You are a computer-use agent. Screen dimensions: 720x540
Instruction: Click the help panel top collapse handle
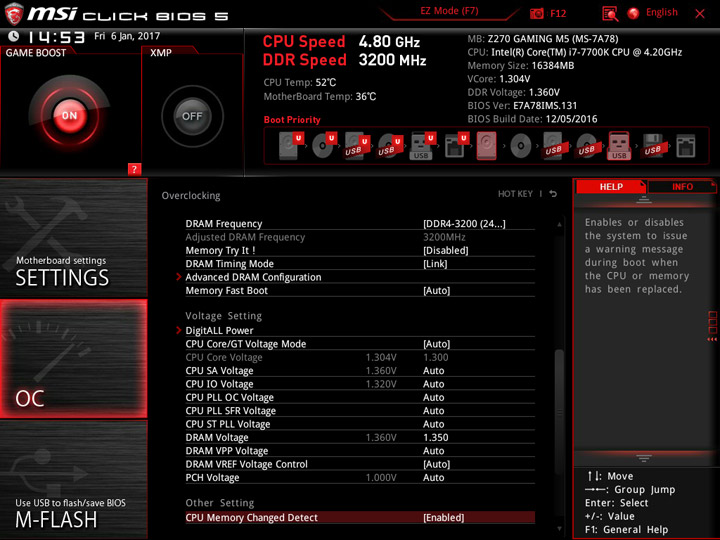coord(644,199)
